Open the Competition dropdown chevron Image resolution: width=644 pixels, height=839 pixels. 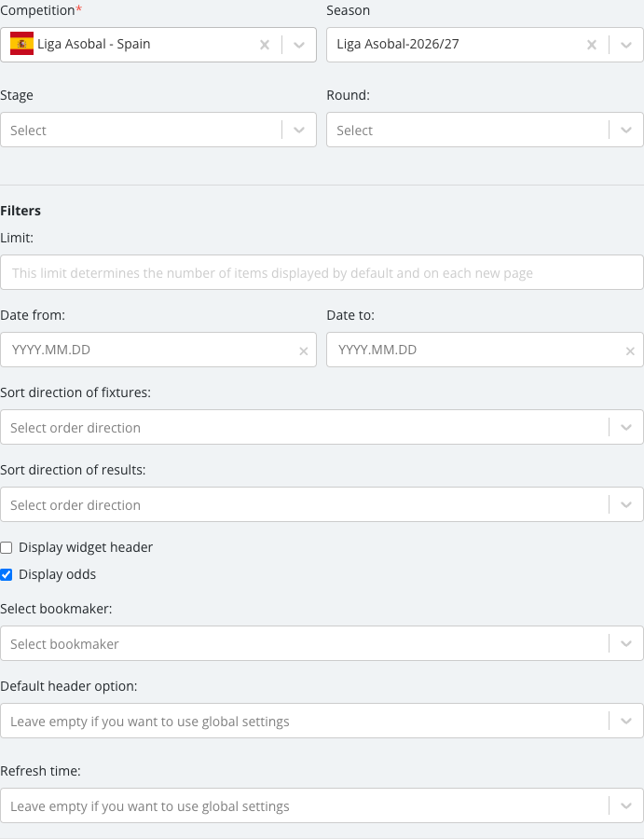[x=299, y=45]
